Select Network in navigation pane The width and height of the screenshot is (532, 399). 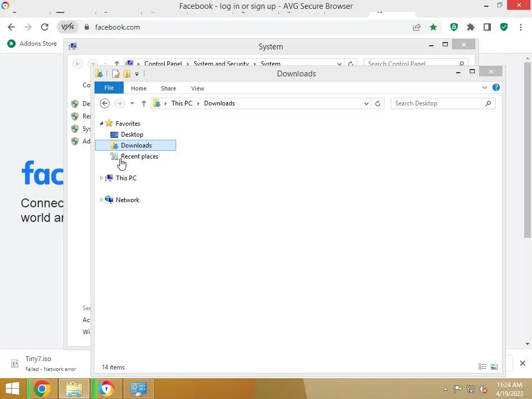(127, 200)
